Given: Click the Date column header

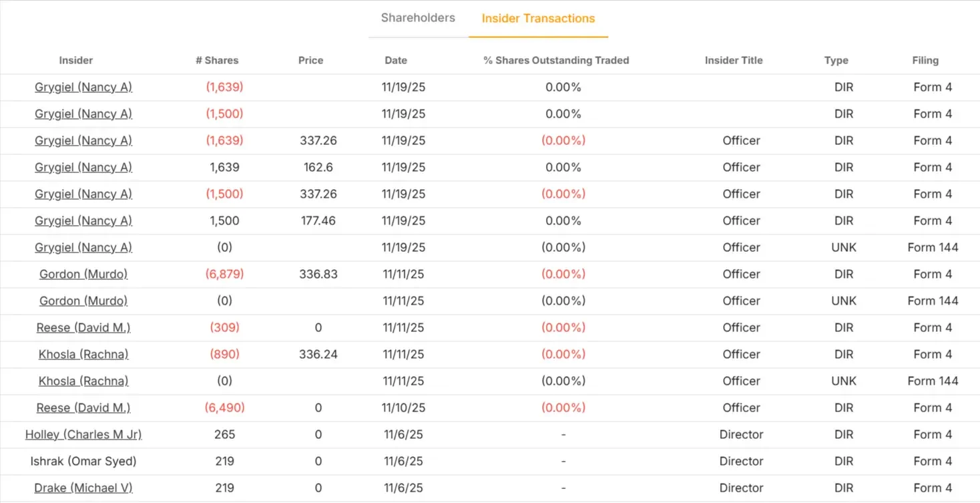Looking at the screenshot, I should pyautogui.click(x=396, y=60).
